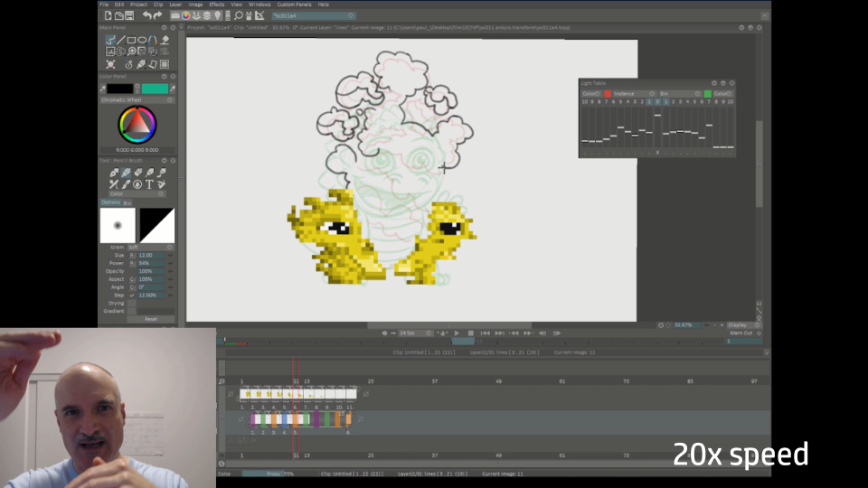Toggle the light bulb light table icon

218,15
